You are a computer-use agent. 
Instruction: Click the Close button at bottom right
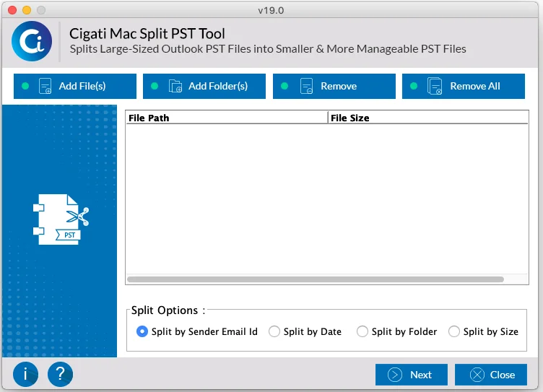(x=491, y=375)
